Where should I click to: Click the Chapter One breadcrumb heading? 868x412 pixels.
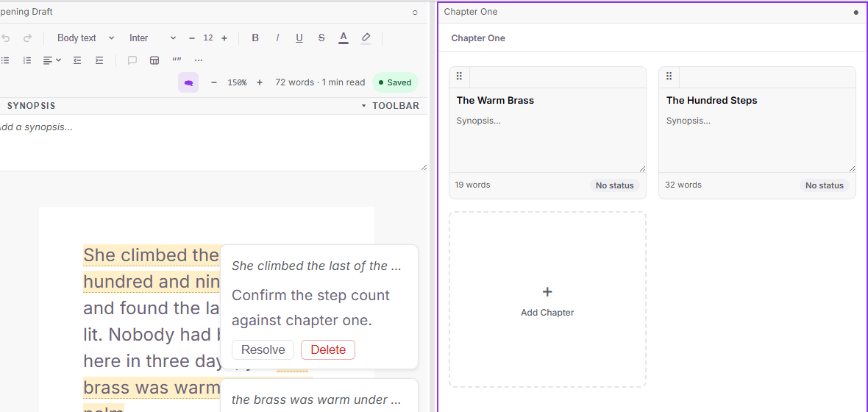point(478,38)
